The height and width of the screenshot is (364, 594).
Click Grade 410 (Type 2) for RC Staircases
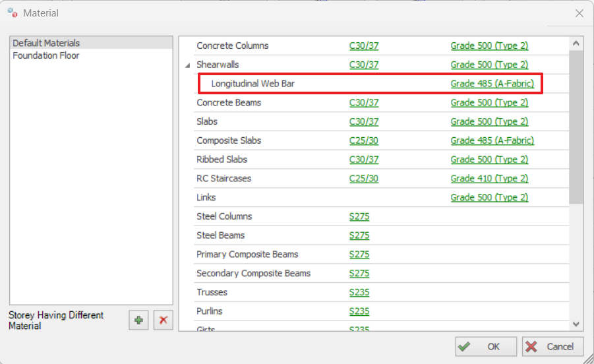click(x=489, y=179)
